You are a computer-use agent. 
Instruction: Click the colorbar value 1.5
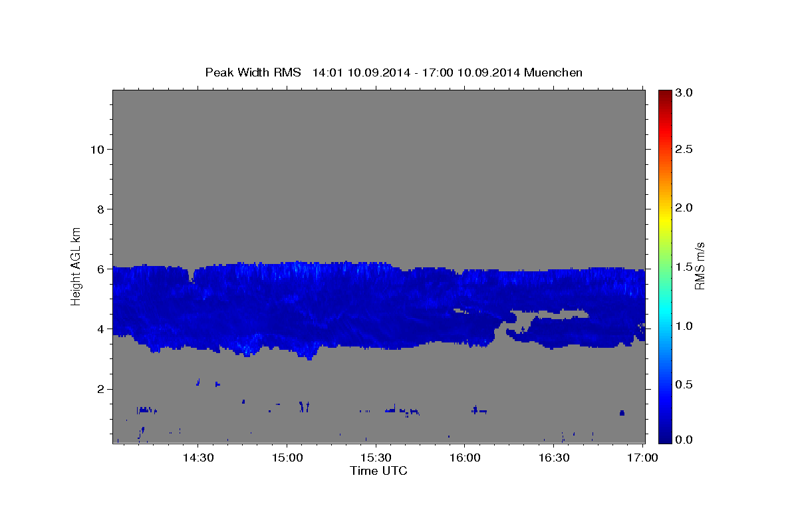click(x=684, y=267)
